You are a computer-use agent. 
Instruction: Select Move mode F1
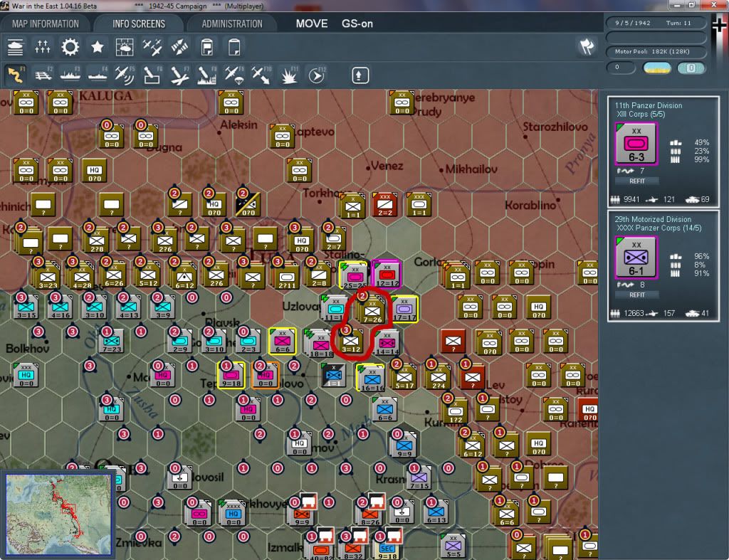coord(16,75)
